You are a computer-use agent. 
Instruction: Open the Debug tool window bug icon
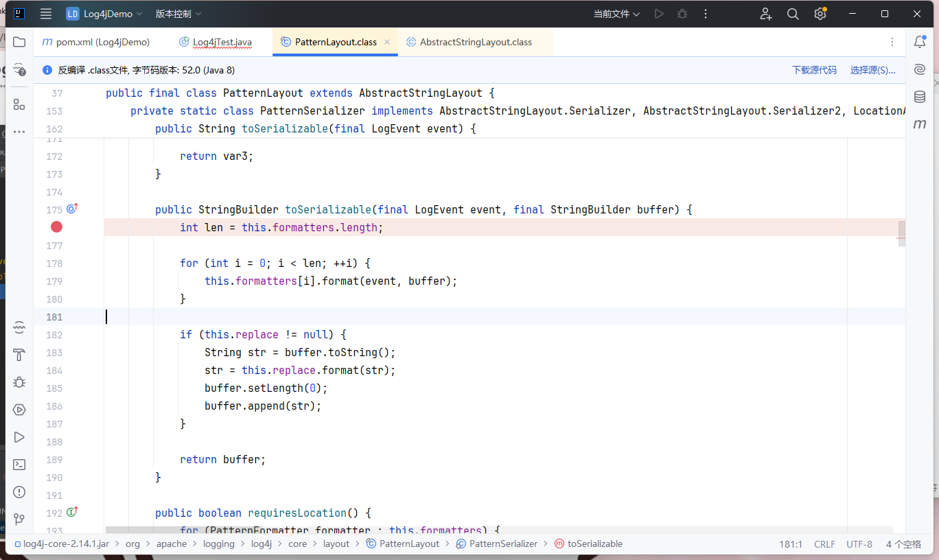(19, 382)
